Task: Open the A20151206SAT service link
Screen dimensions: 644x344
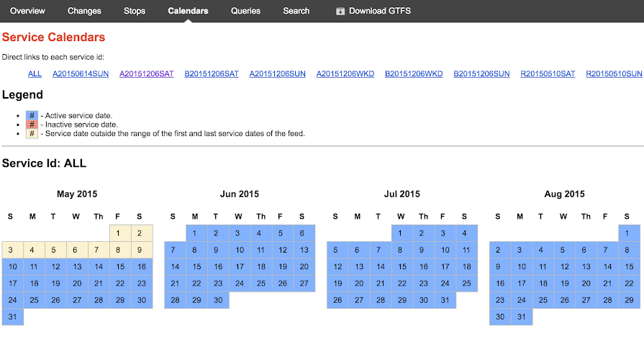Action: pos(147,74)
